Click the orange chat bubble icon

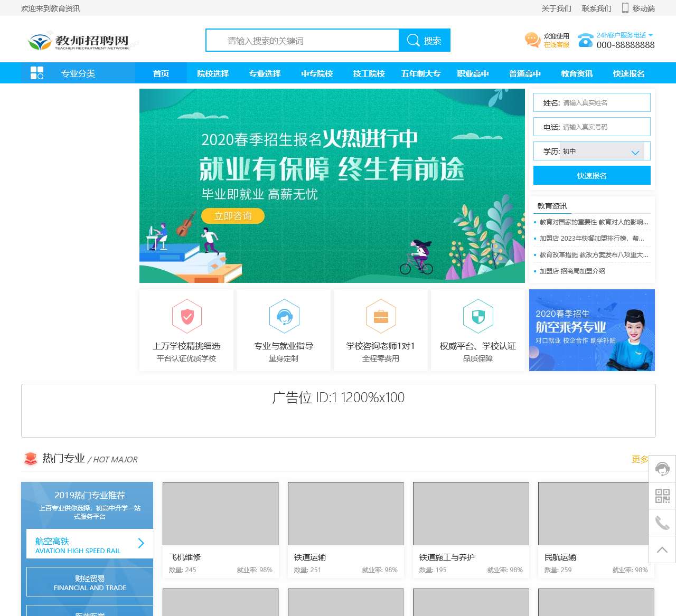click(533, 40)
